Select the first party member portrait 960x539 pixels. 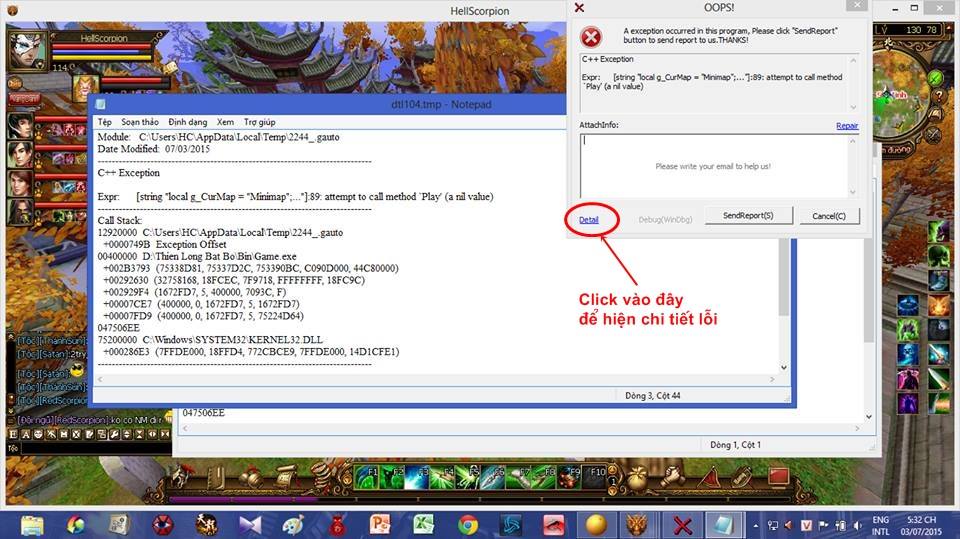[x=20, y=126]
